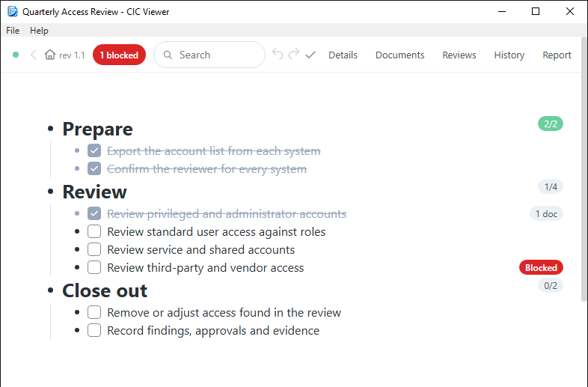The height and width of the screenshot is (387, 588).
Task: Click text Confirm the reviewer for every system
Action: click(x=207, y=169)
